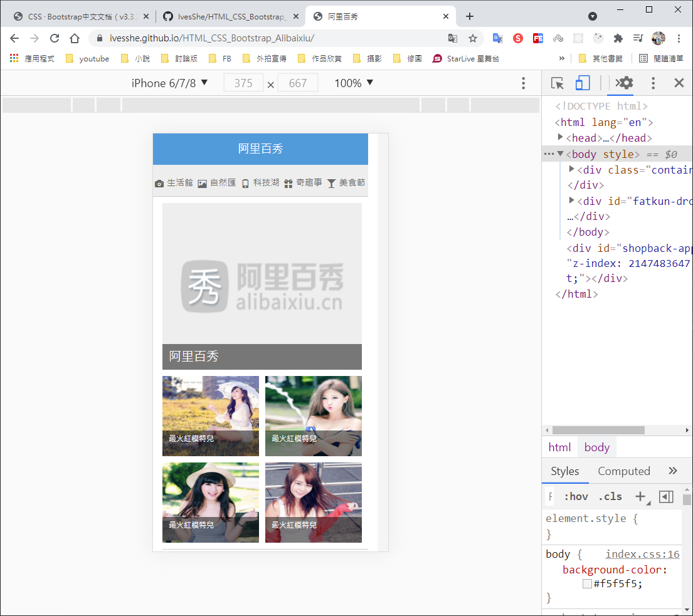This screenshot has height=616, width=693.
Task: Click the glass icon for 美食節
Action: click(332, 184)
